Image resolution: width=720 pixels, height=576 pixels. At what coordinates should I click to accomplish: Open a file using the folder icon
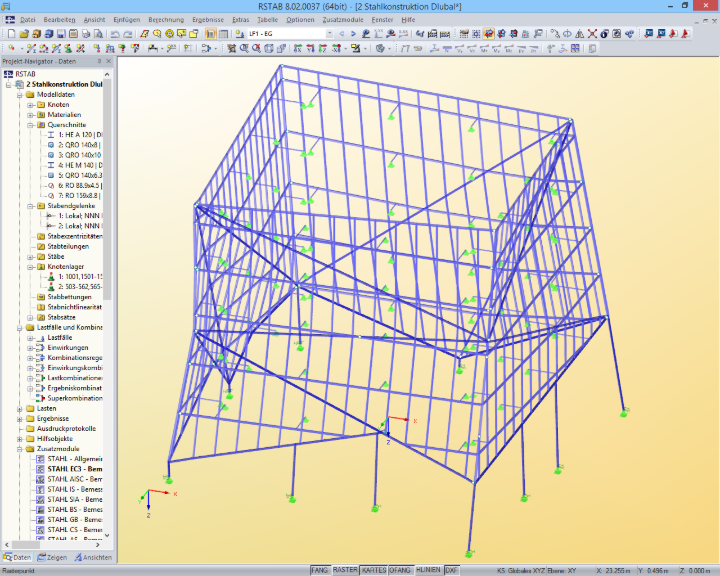24,34
